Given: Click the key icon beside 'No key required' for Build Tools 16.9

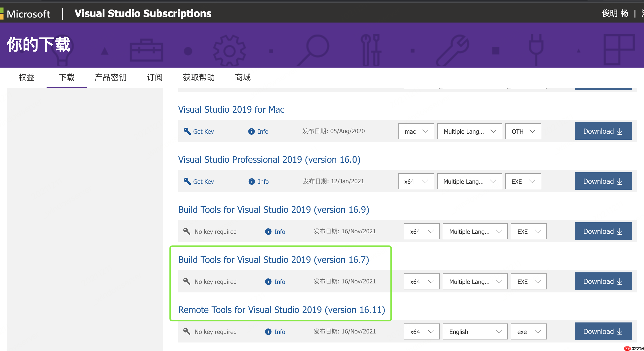Looking at the screenshot, I should click(187, 231).
